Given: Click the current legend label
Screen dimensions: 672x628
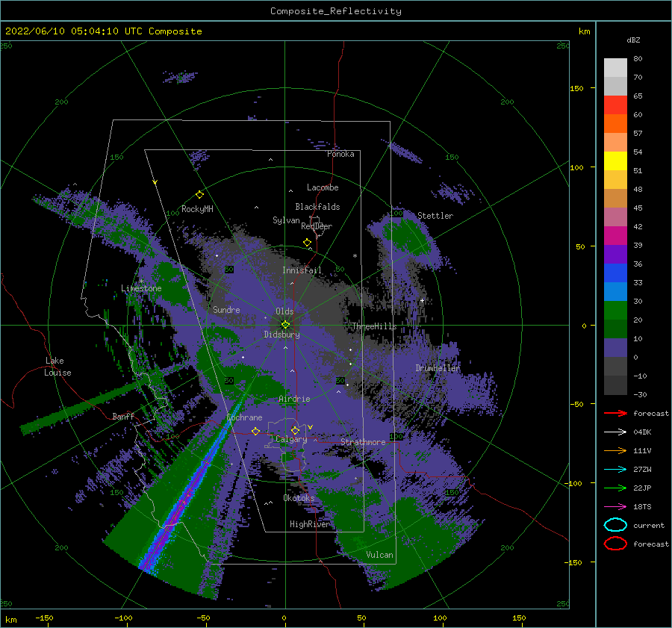Looking at the screenshot, I should 649,525.
